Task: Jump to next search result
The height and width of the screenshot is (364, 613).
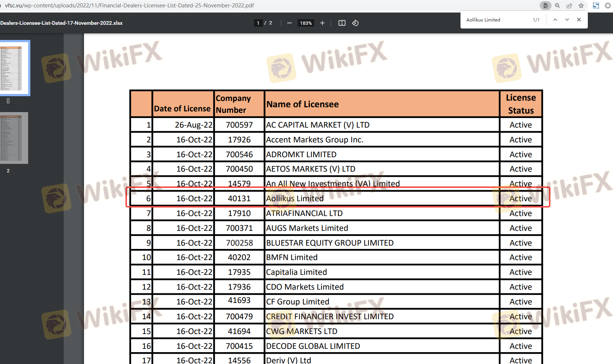Action: [567, 20]
